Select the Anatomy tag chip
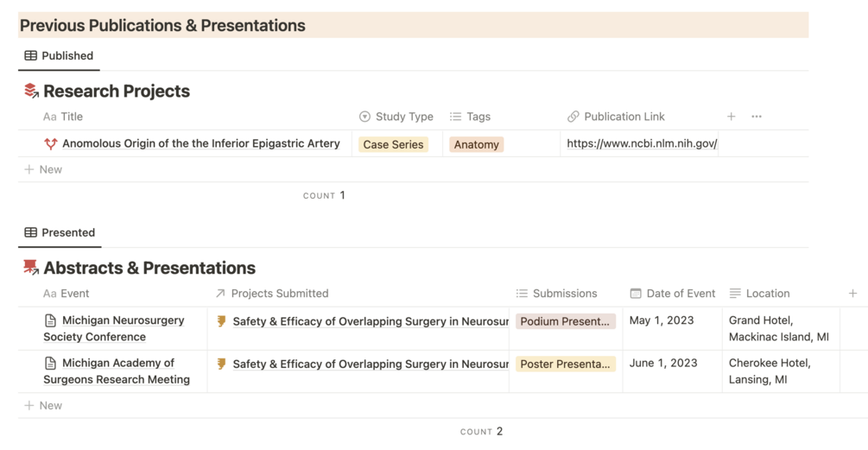This screenshot has width=868, height=450. pyautogui.click(x=476, y=144)
